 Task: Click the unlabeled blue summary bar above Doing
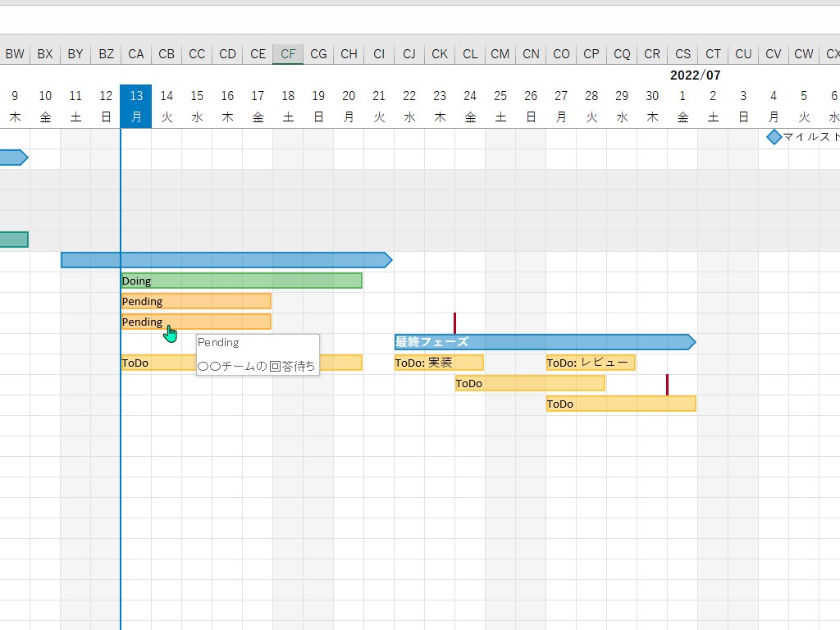[226, 260]
